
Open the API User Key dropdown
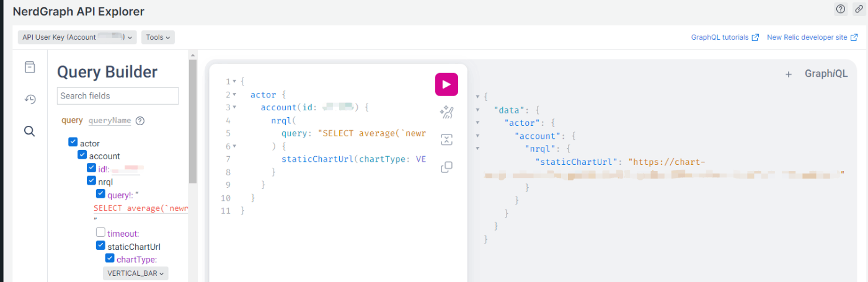point(77,37)
